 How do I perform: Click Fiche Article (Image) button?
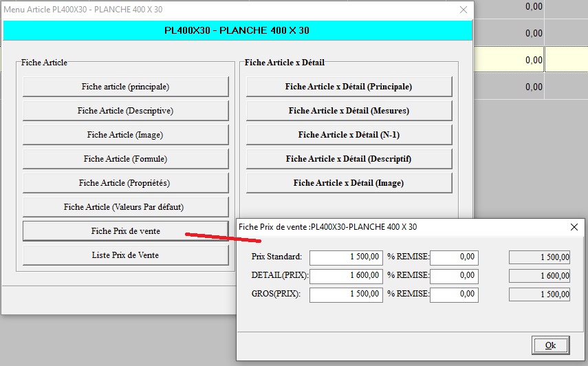pos(125,135)
